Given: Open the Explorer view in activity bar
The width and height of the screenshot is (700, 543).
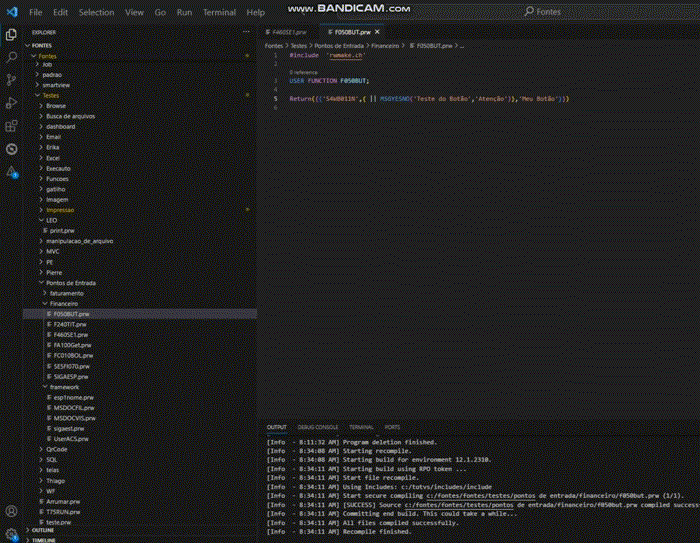Looking at the screenshot, I should (12, 34).
